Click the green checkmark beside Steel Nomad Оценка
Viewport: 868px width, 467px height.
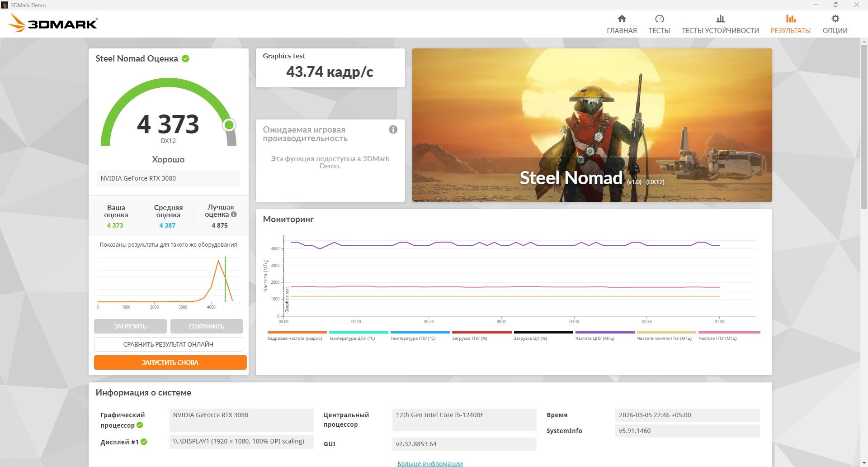pos(185,58)
